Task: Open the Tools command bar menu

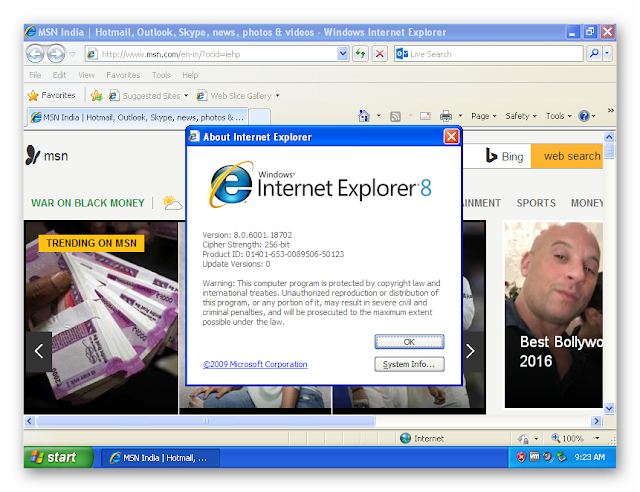Action: 559,116
